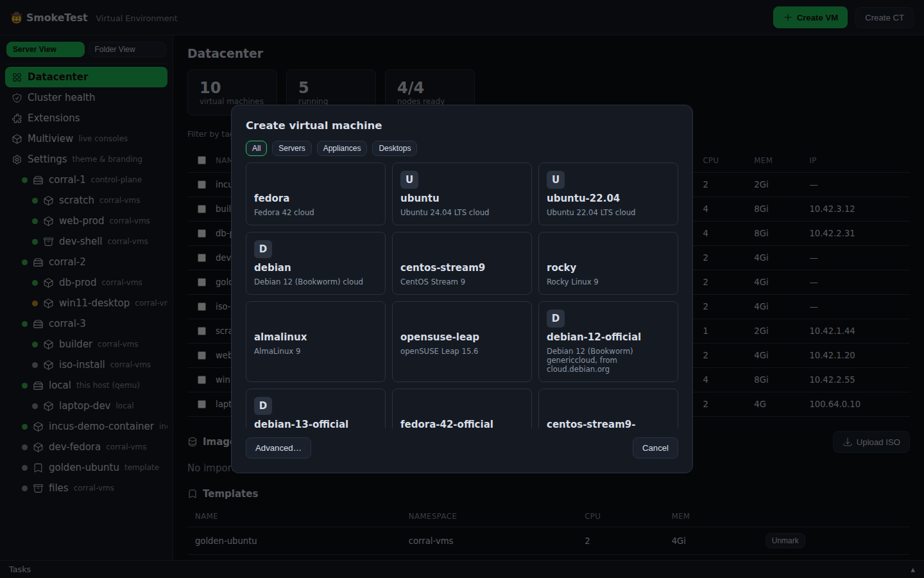
Task: Choose the rocky Linux 9 image card
Action: tap(608, 263)
